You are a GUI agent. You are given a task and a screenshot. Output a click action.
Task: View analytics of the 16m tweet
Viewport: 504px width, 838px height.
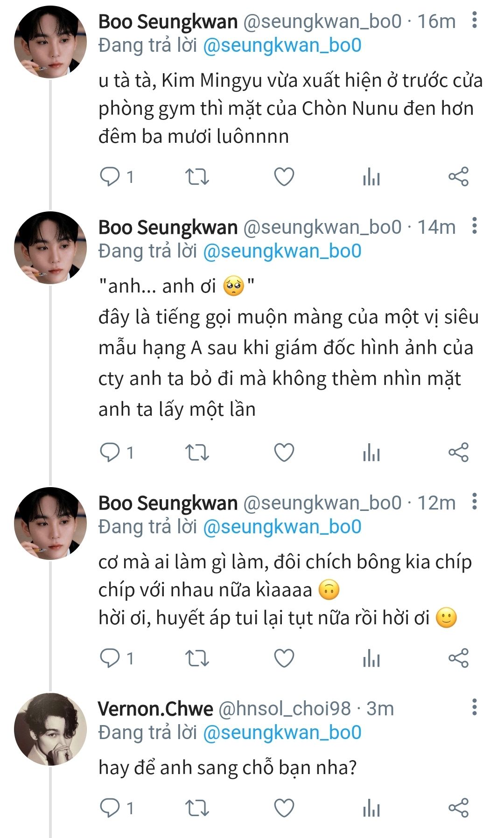(371, 177)
